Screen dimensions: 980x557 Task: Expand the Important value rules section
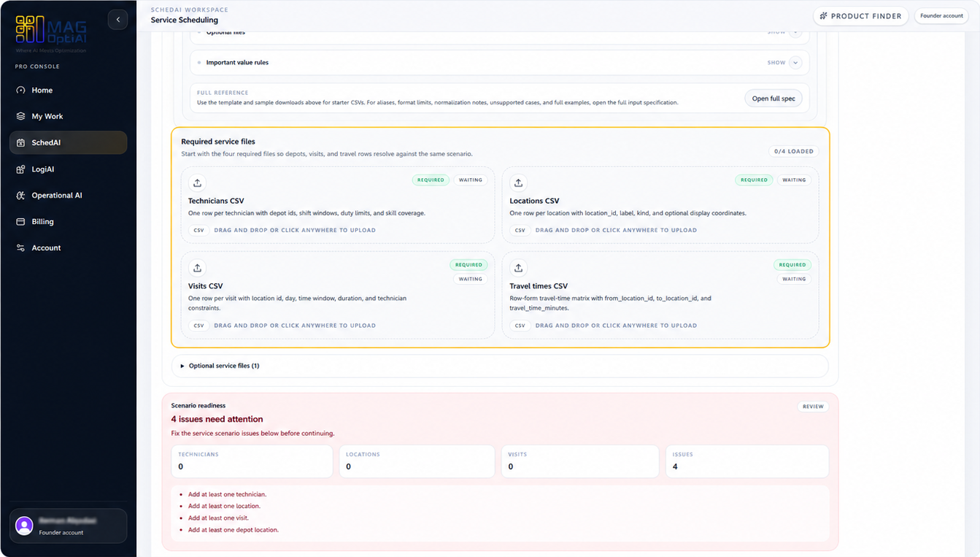(500, 63)
